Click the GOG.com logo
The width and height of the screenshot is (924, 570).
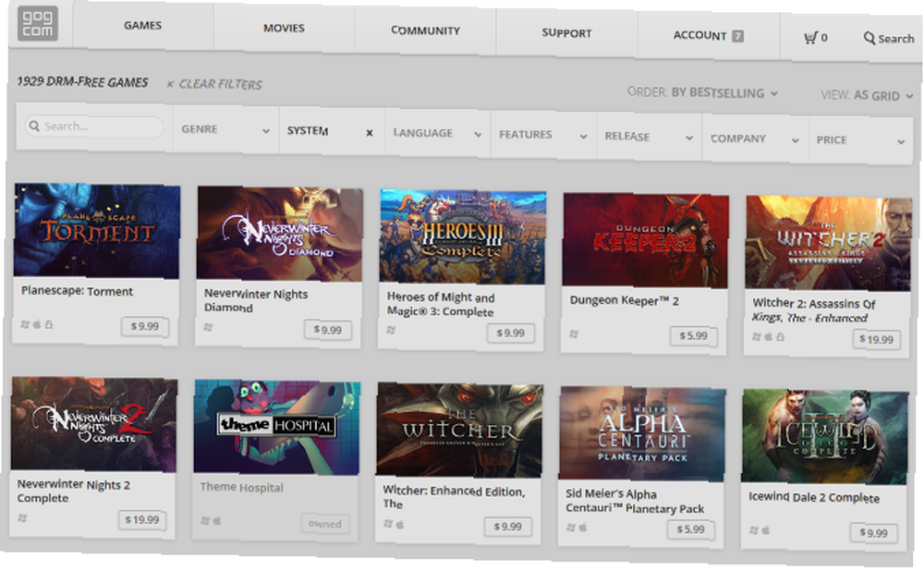(38, 24)
